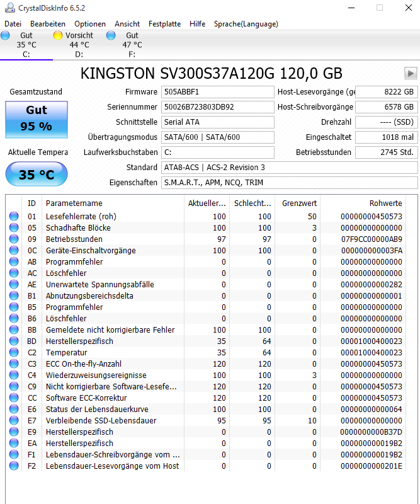
Task: Click status icon for Lesefehlerrate (roh)
Action: (x=14, y=216)
